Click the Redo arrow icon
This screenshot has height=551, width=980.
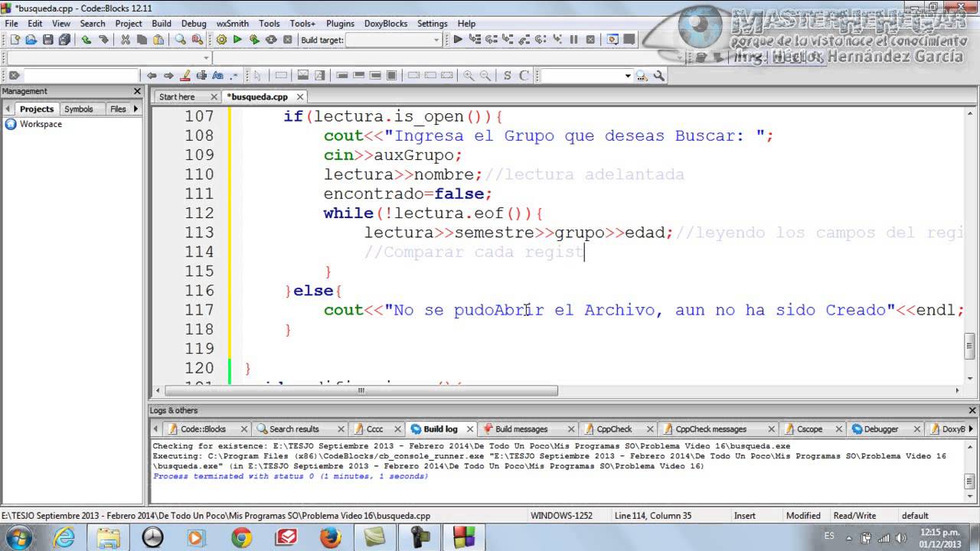point(103,40)
